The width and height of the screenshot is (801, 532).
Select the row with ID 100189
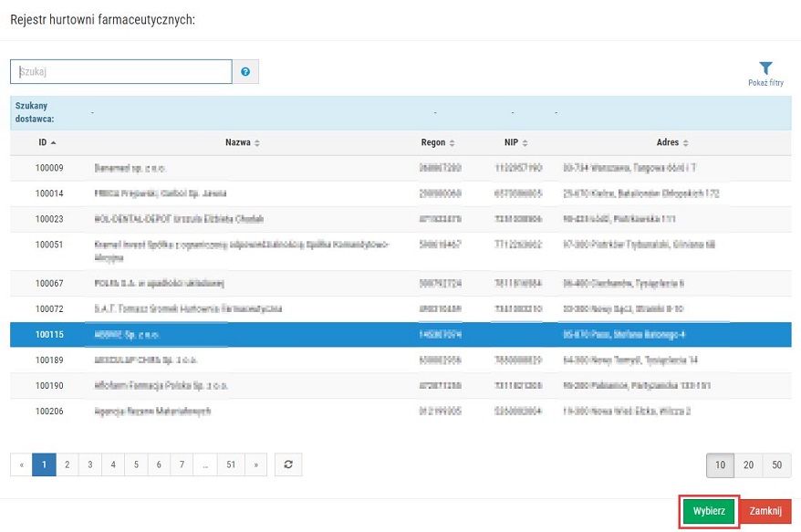coord(400,360)
